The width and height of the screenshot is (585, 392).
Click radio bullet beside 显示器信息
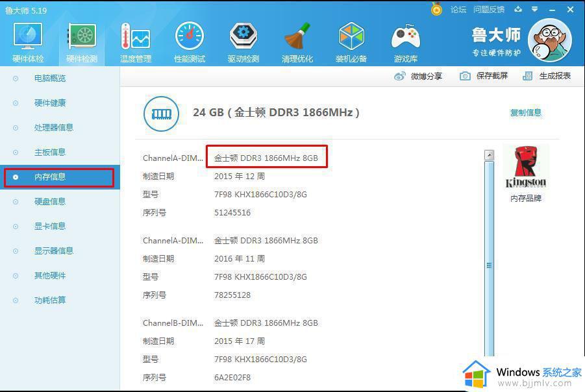point(16,251)
